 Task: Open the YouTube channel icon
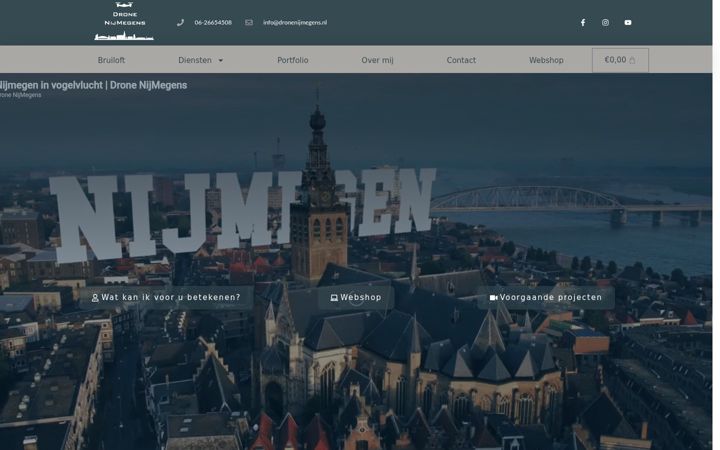click(x=628, y=22)
